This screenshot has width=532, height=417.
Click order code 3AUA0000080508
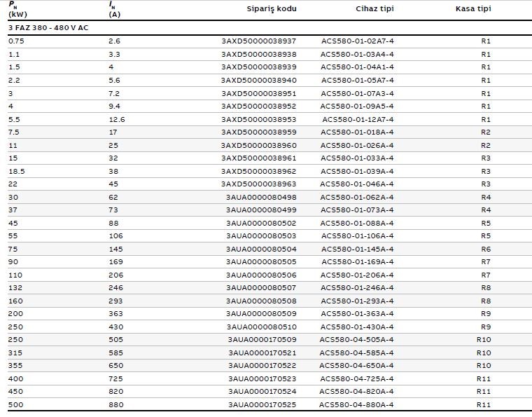tap(261, 301)
